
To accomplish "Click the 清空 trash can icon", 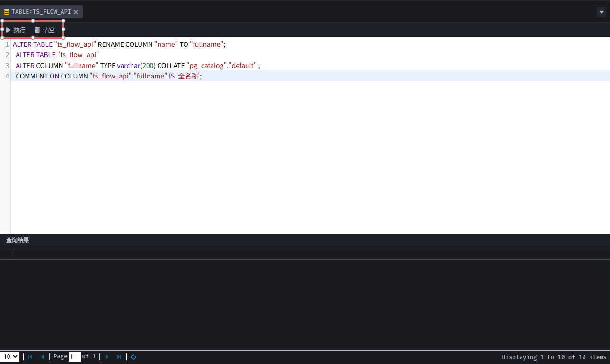I will 37,30.
